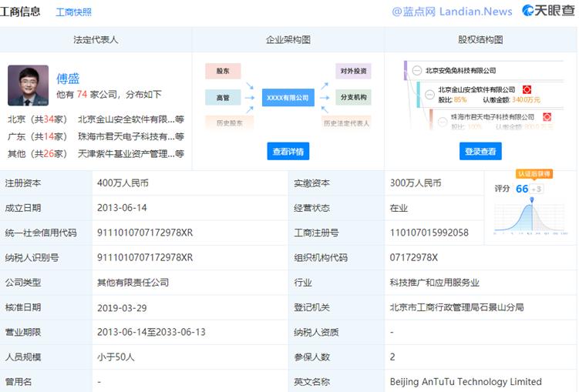The image size is (579, 392).
Task: Click credit code value in 统一社会信用代码 row
Action: point(145,233)
